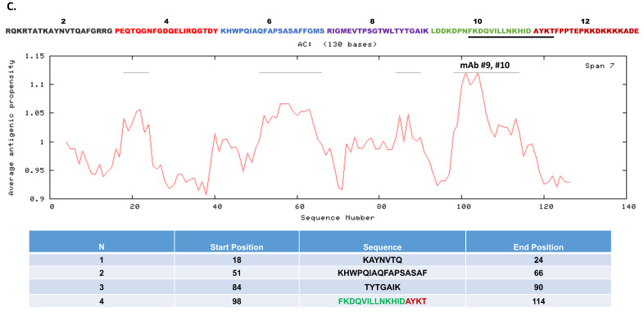Select the KHWPQIAQFAPSASAF sequence cell
Image resolution: width=644 pixels, height=312 pixels.
pyautogui.click(x=383, y=274)
